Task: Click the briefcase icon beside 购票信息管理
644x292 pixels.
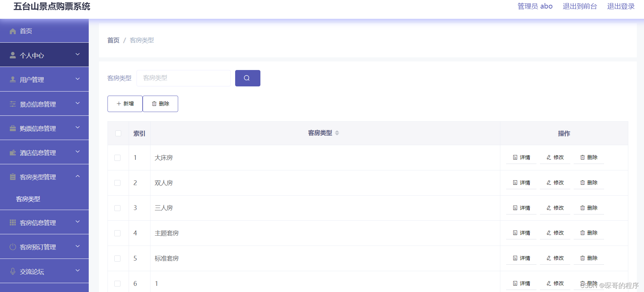Action: pos(13,128)
